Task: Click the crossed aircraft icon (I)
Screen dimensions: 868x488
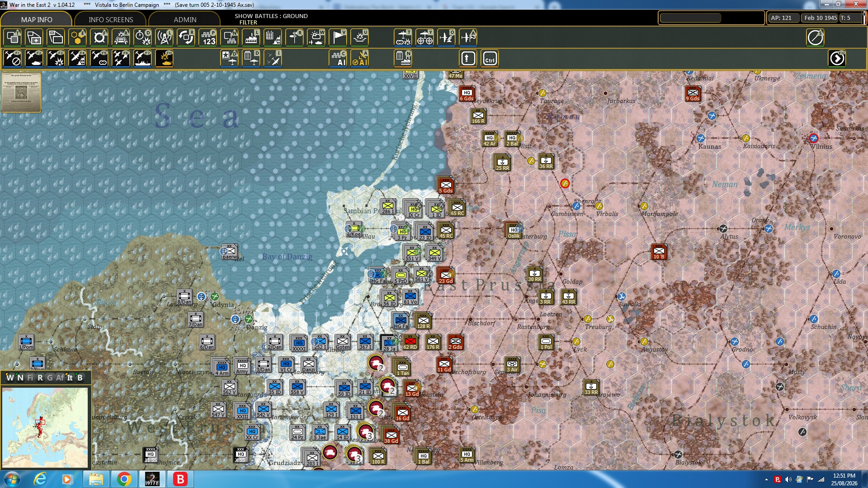Action: click(273, 59)
